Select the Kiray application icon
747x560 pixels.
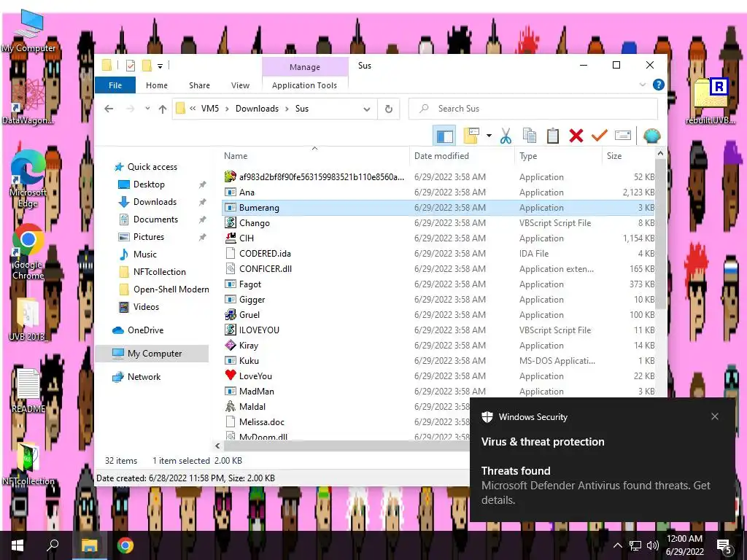[x=231, y=345]
